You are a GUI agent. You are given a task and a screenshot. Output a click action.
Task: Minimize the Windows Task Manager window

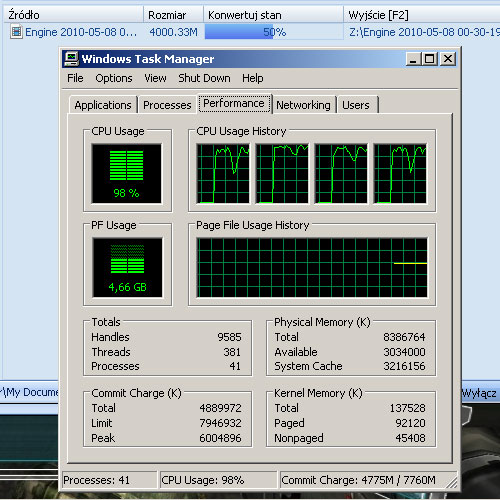(413, 59)
